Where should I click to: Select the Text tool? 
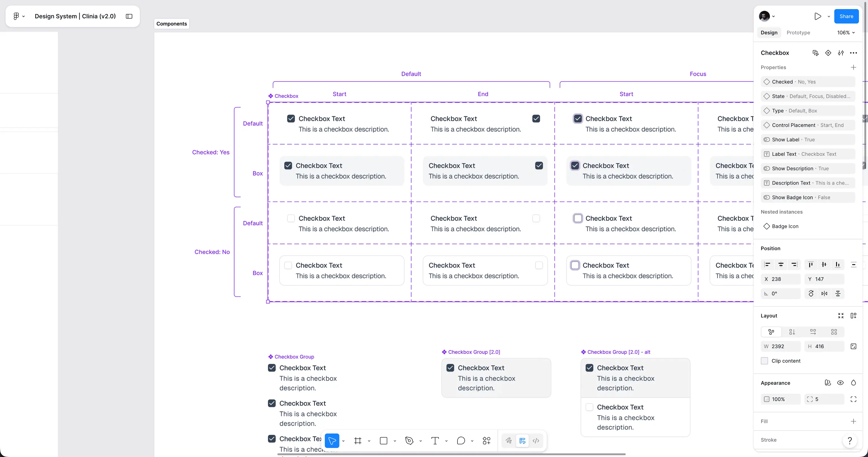coord(435,441)
